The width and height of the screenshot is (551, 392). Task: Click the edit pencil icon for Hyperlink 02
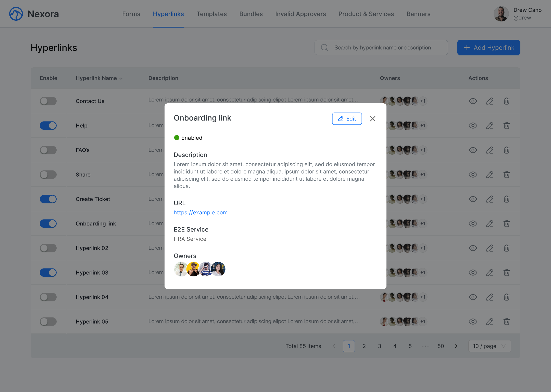[490, 248]
